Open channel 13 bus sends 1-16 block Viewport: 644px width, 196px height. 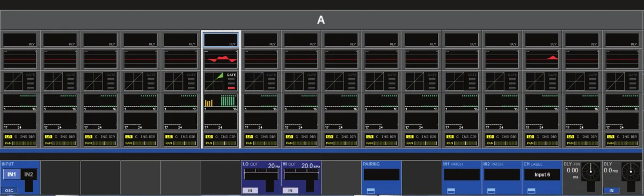[x=502, y=102]
